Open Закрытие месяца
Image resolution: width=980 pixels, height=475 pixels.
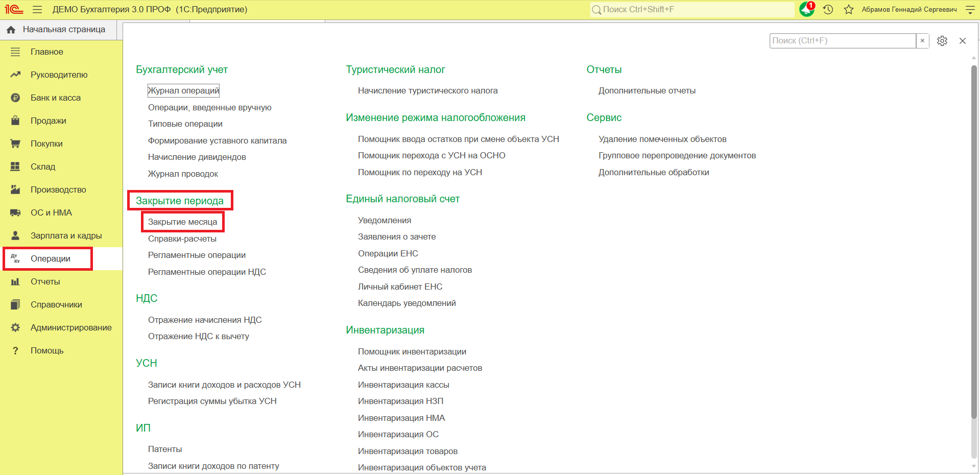pos(182,222)
